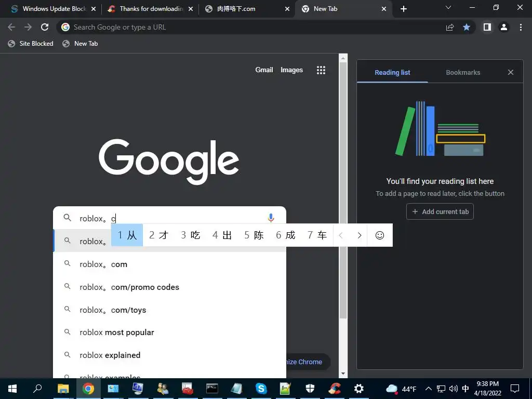This screenshot has height=399, width=532.
Task: Choose the roblox most popular suggestion
Action: tap(170, 332)
